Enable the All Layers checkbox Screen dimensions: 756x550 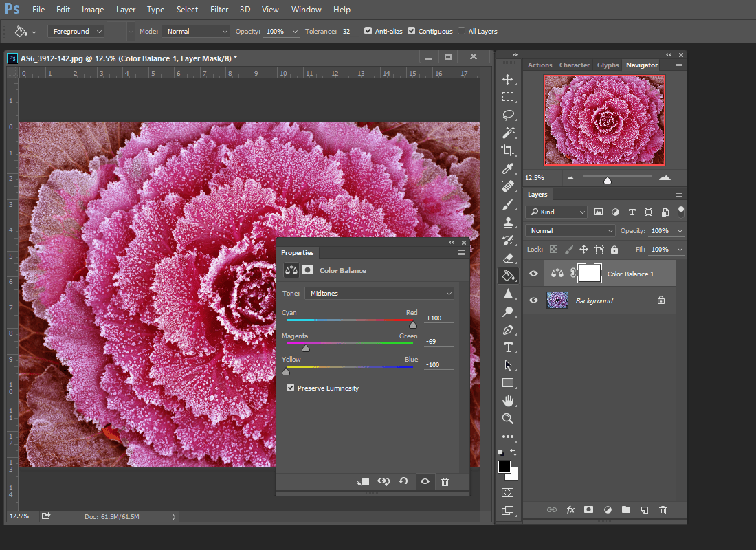462,31
